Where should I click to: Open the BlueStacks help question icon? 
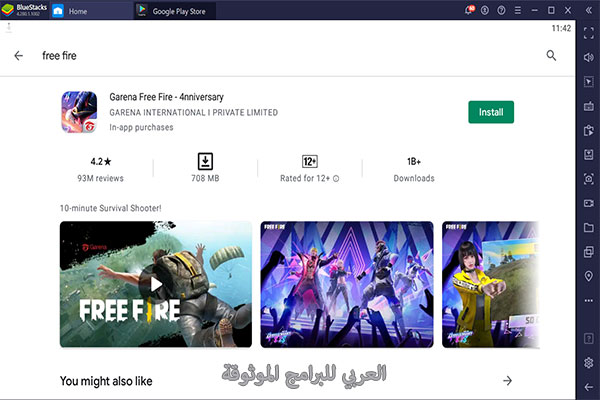501,10
